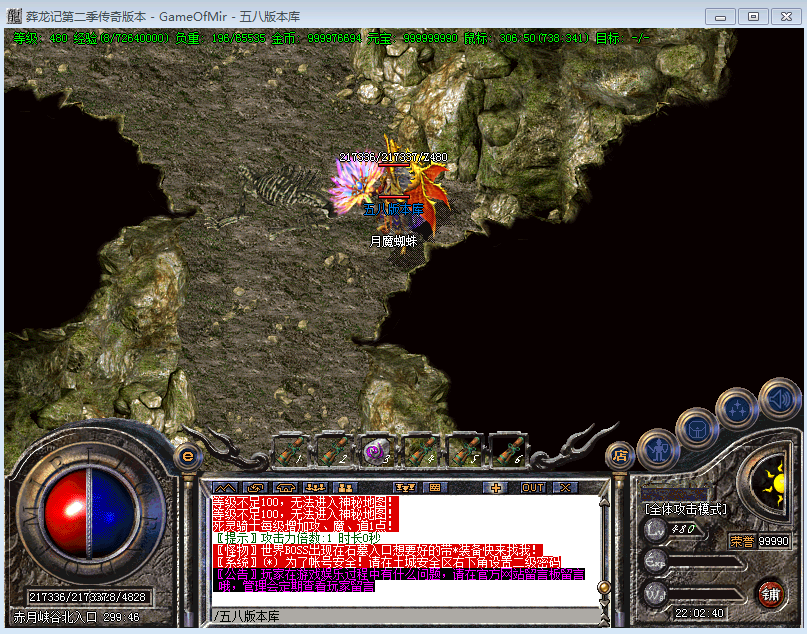Click the OUT logout button
The height and width of the screenshot is (634, 807).
[x=533, y=487]
